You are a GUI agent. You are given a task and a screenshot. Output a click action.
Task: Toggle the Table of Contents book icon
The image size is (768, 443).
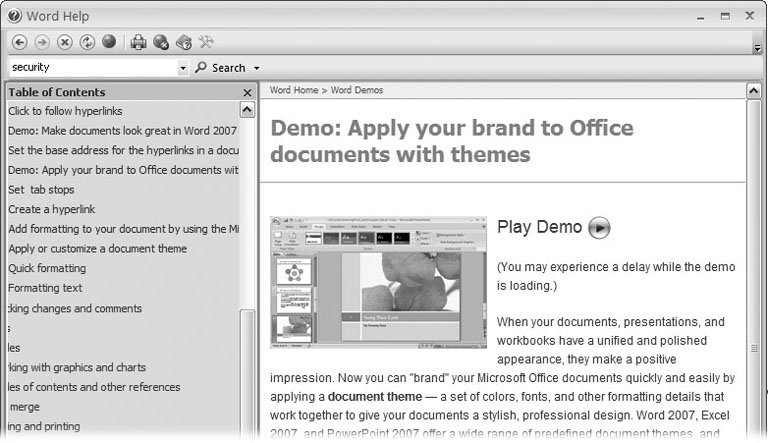coord(183,42)
